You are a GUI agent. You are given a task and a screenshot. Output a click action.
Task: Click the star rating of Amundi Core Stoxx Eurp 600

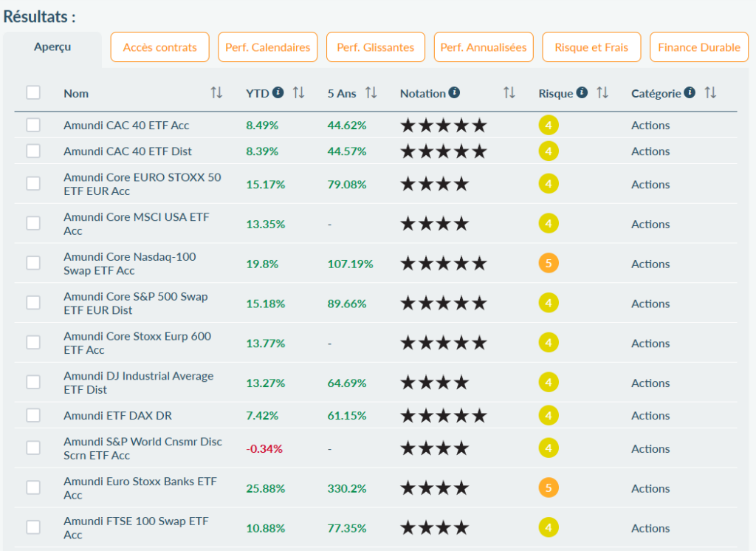tap(444, 343)
